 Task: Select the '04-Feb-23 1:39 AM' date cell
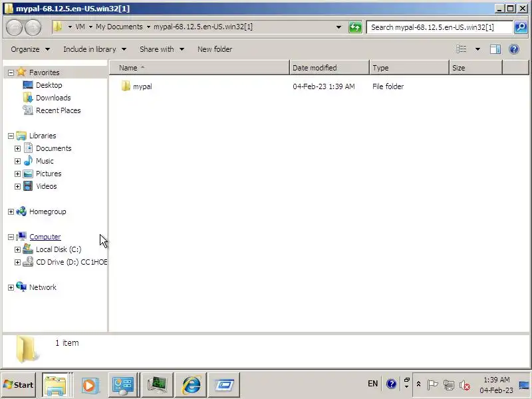(324, 86)
